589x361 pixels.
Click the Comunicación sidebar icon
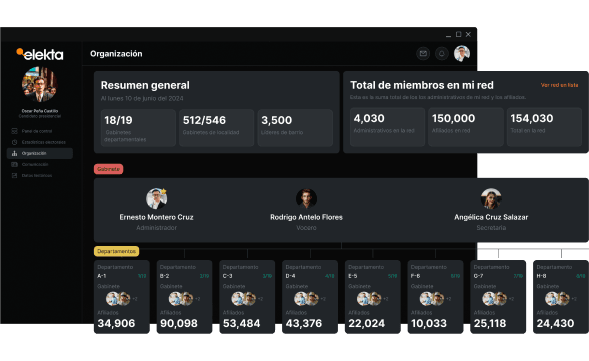[14, 165]
